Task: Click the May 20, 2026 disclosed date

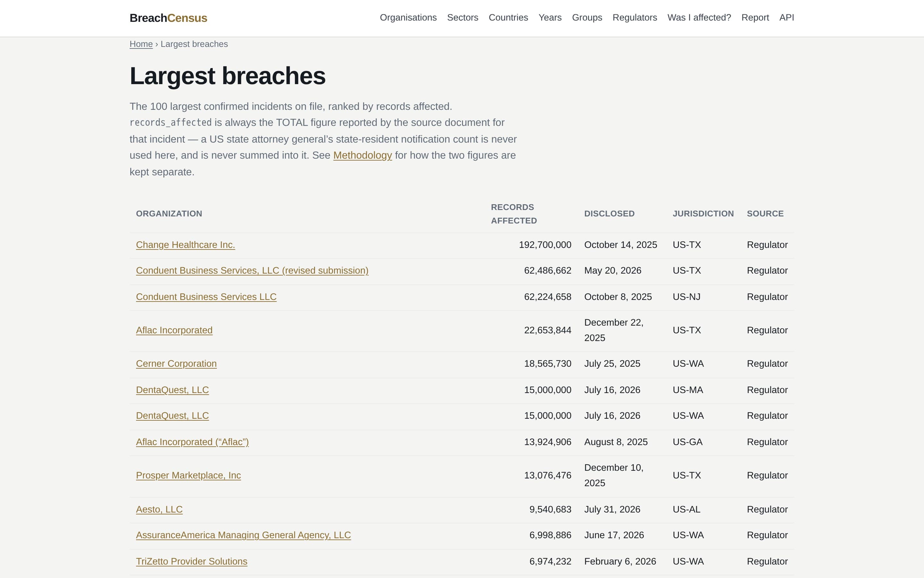Action: (x=612, y=270)
